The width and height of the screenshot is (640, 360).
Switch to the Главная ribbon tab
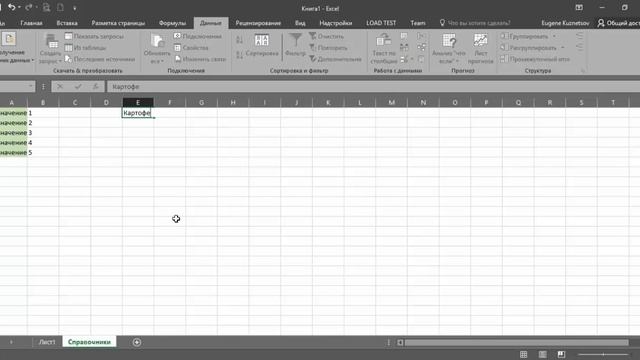tap(31, 23)
